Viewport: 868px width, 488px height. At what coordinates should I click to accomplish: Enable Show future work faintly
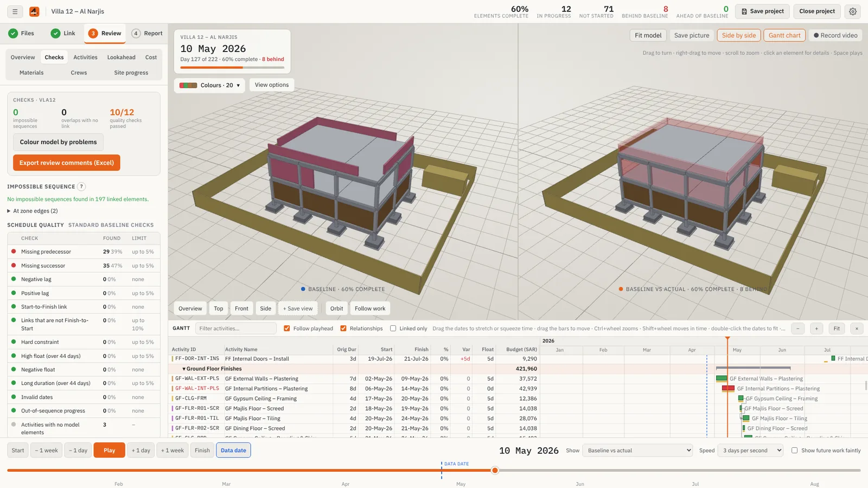(795, 451)
